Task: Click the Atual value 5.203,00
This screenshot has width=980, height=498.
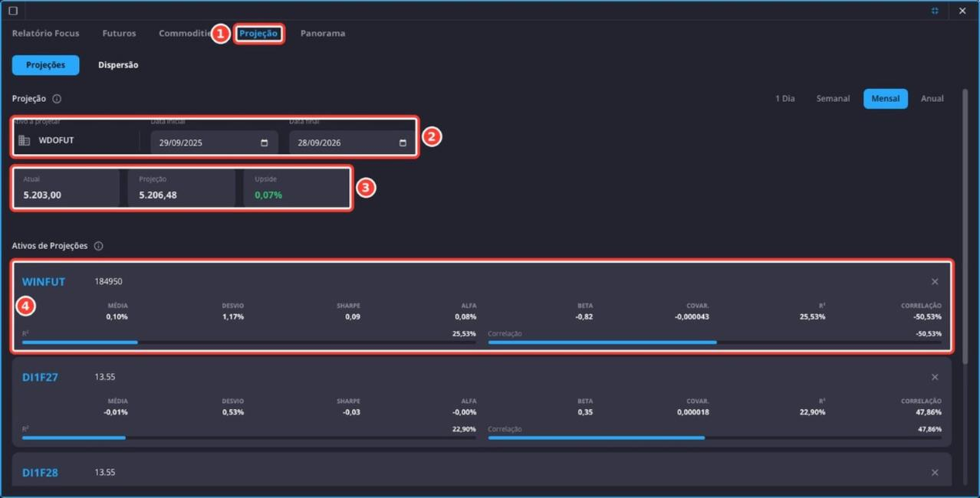Action: coord(42,195)
